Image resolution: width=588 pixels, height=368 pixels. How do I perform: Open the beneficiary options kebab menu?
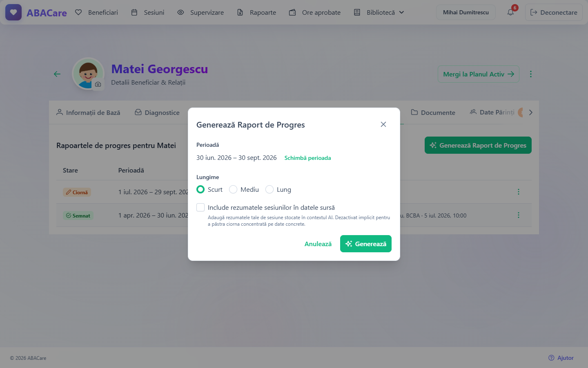point(531,74)
